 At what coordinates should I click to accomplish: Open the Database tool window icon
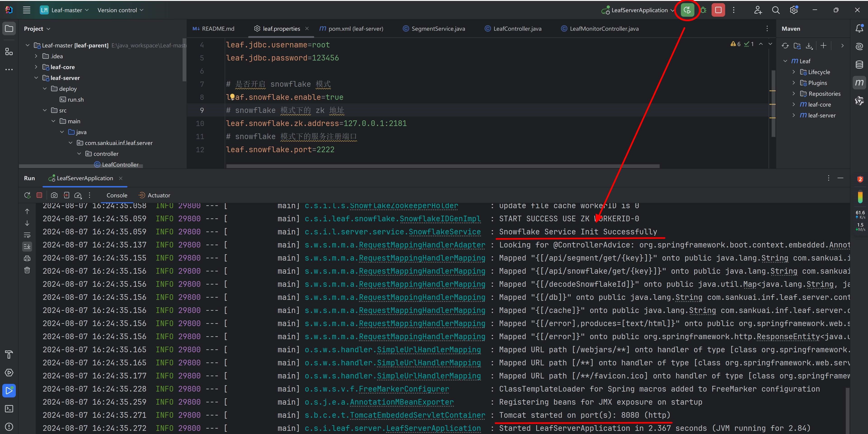pos(859,65)
